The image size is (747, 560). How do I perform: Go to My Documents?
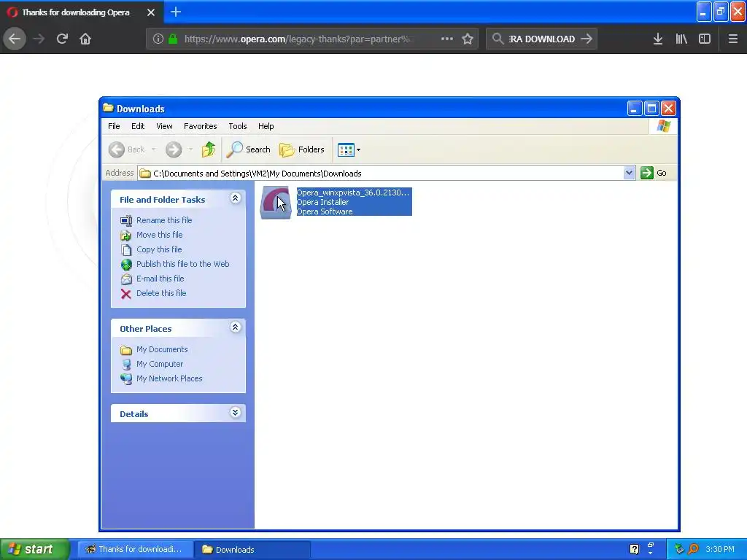coord(162,349)
